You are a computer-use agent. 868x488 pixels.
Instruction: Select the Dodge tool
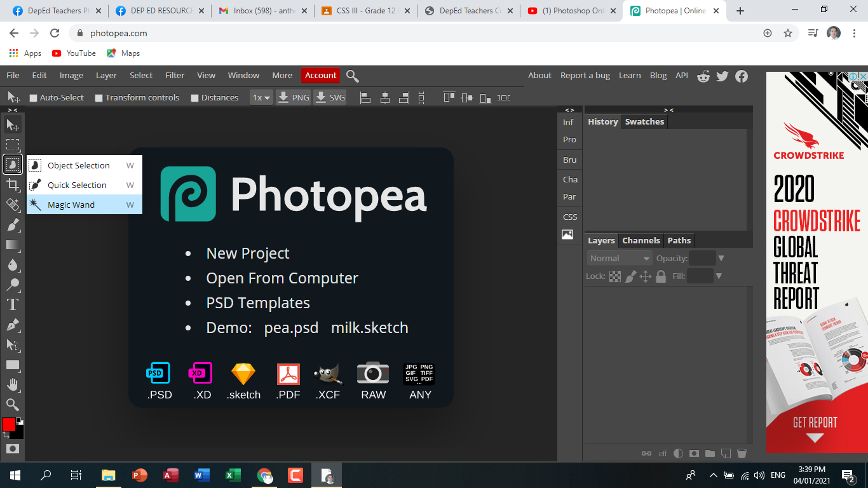13,285
